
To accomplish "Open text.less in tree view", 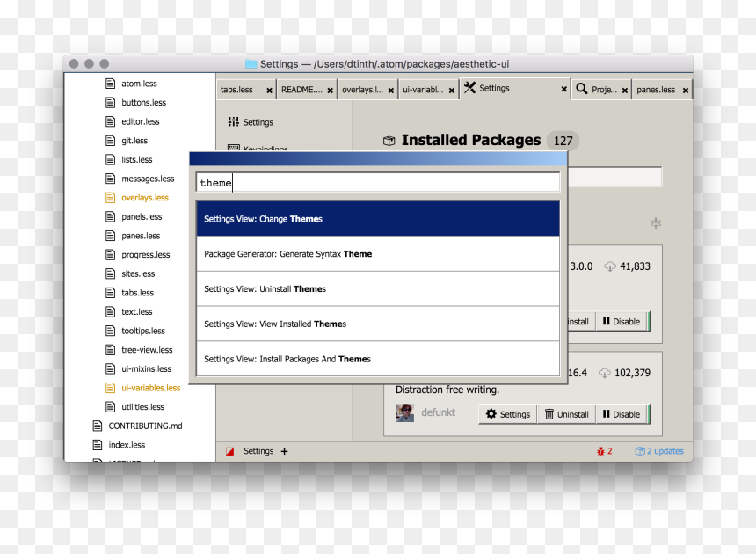I will pyautogui.click(x=137, y=311).
